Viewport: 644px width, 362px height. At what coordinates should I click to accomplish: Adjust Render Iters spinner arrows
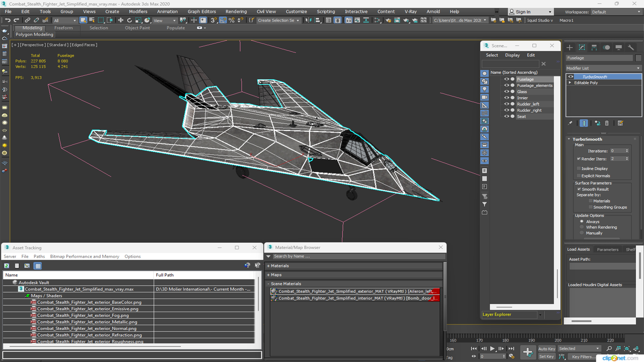coord(627,159)
